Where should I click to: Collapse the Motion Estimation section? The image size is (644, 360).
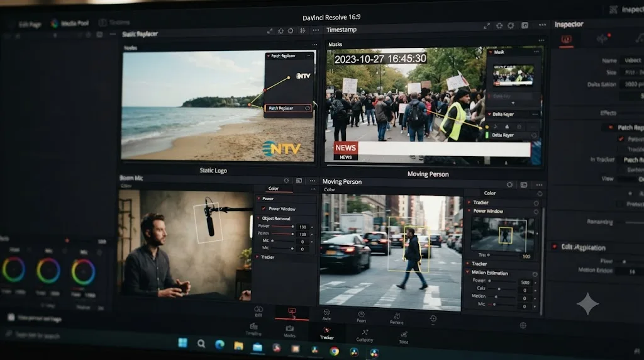click(x=467, y=273)
